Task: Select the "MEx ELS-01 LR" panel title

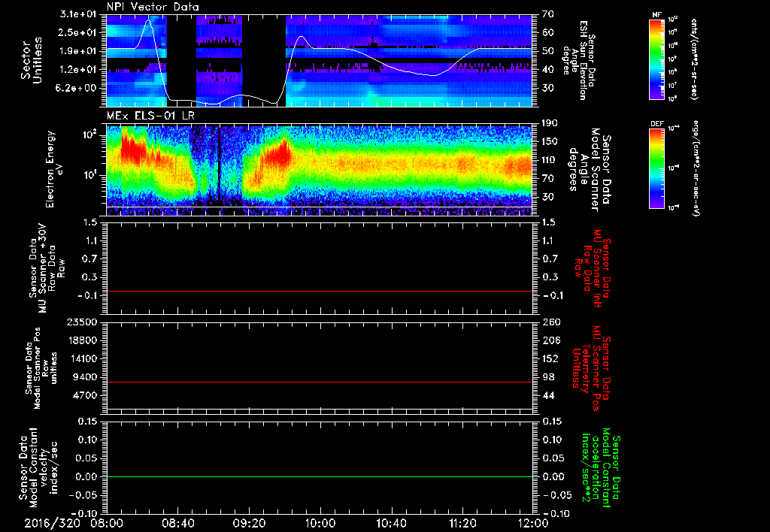Action: (x=150, y=116)
